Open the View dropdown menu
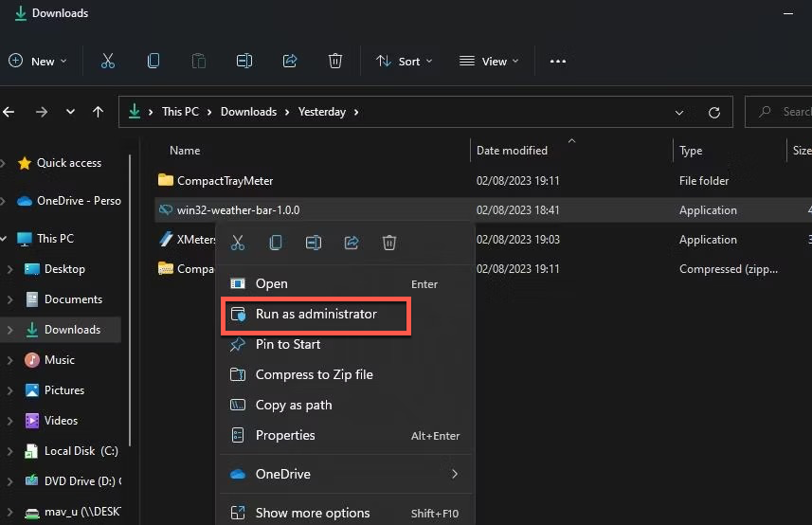Image resolution: width=812 pixels, height=525 pixels. 489,61
